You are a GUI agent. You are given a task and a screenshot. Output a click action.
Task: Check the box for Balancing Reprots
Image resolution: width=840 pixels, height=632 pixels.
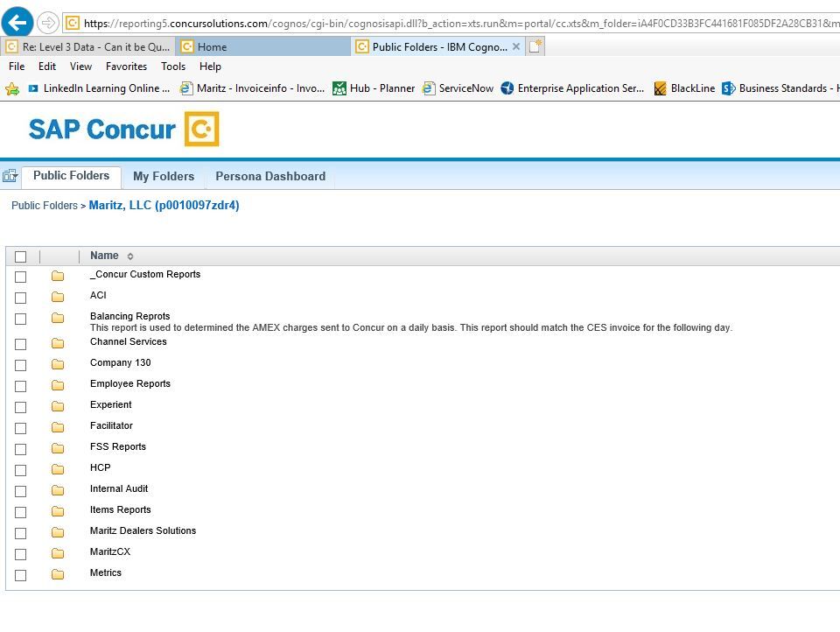[x=20, y=319]
